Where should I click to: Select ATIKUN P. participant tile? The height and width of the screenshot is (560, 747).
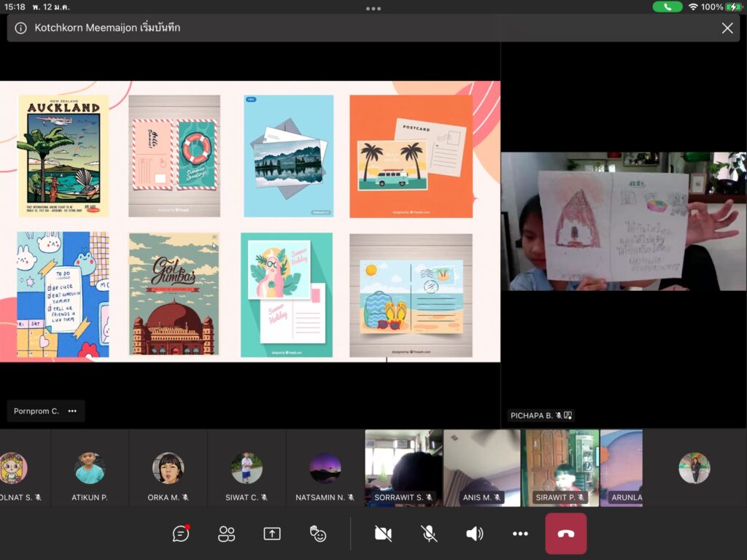pos(90,468)
